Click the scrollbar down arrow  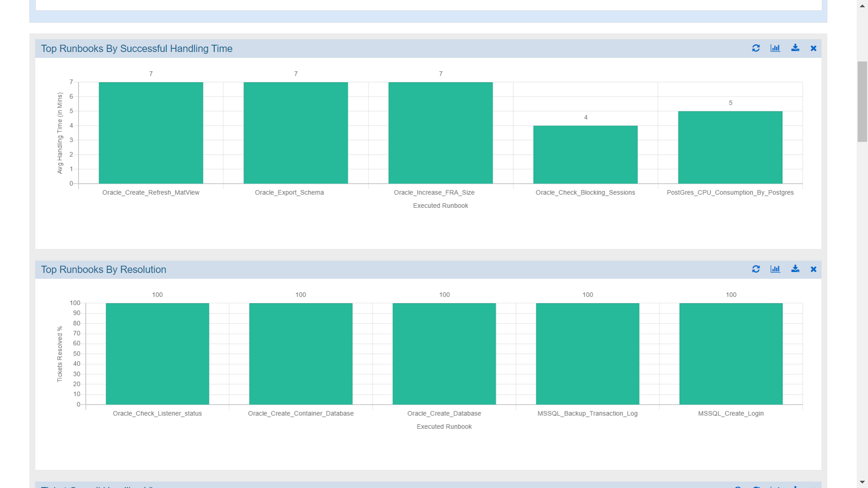(x=862, y=482)
